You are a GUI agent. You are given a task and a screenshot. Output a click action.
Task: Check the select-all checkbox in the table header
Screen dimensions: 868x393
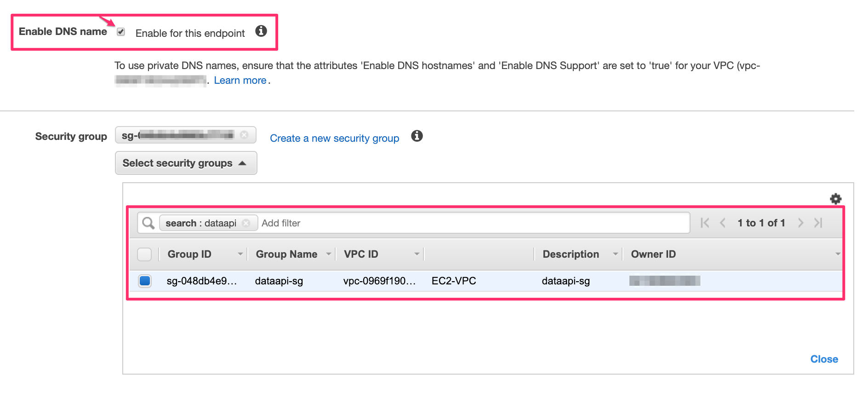(x=144, y=254)
